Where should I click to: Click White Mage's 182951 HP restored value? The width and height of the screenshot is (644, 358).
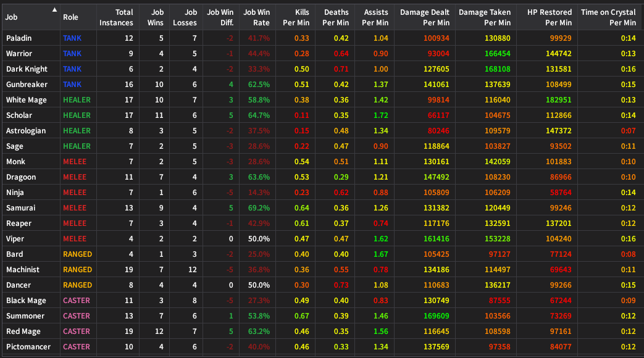(559, 100)
